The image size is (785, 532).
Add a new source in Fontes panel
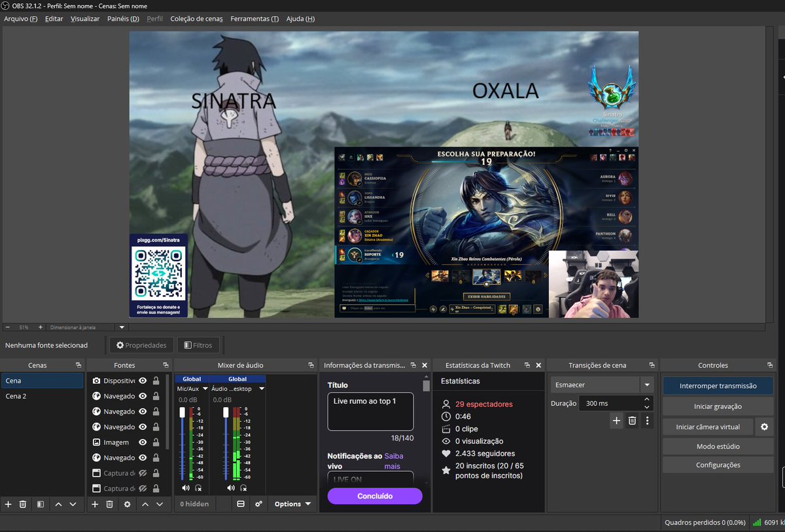pyautogui.click(x=95, y=504)
